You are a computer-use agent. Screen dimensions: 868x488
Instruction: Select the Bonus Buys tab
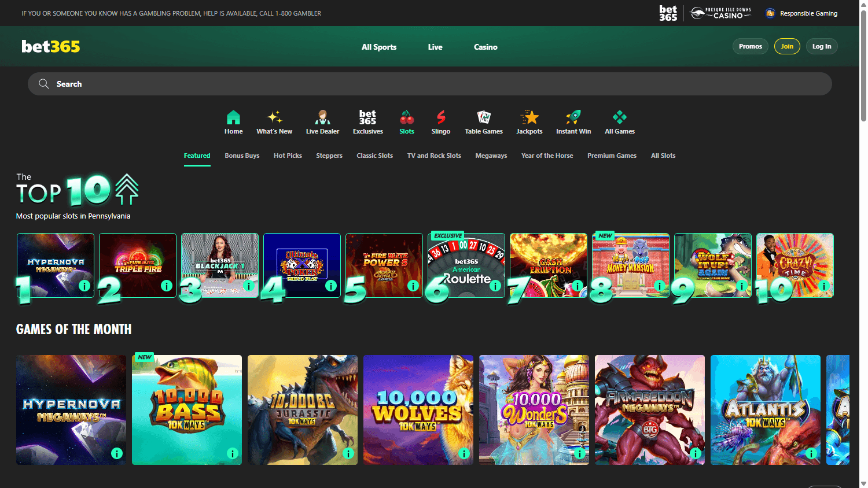(x=242, y=156)
